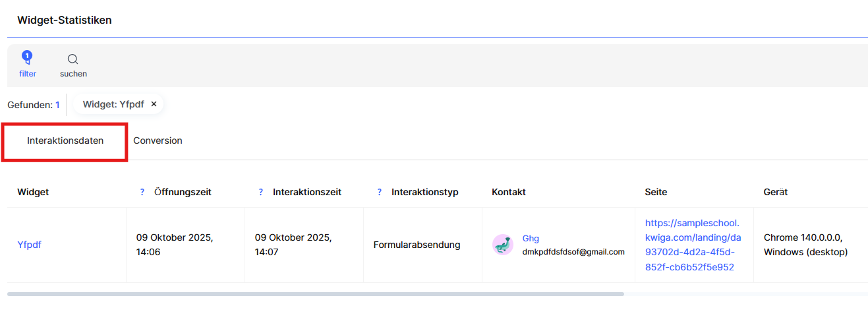The width and height of the screenshot is (868, 335).
Task: Click the Seite column header
Action: [x=656, y=193]
